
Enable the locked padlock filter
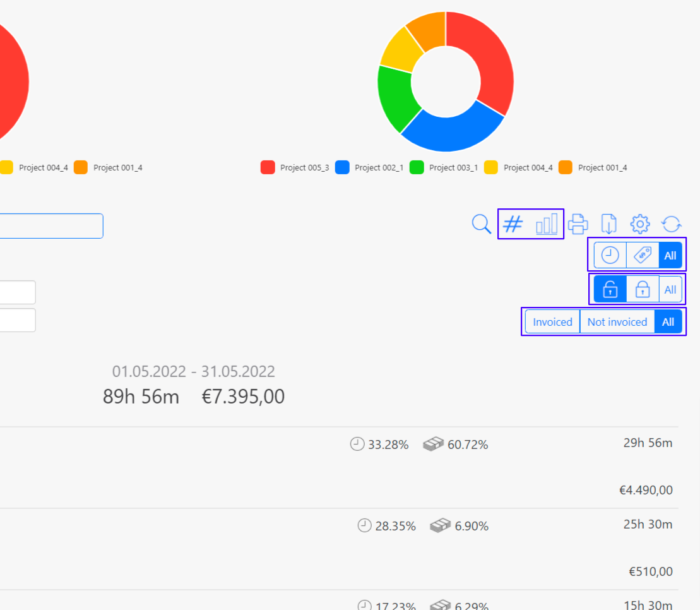[x=643, y=289]
